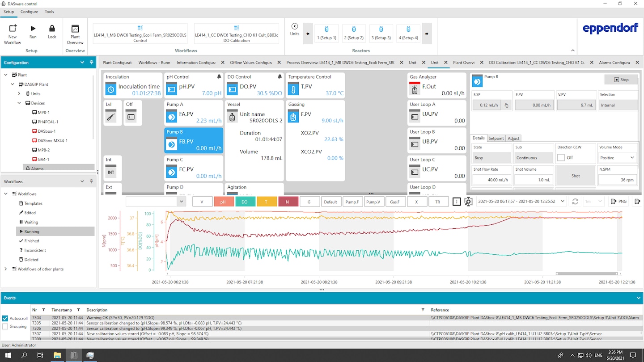Switch to the Setpoint tab
644x362 pixels.
click(x=496, y=139)
